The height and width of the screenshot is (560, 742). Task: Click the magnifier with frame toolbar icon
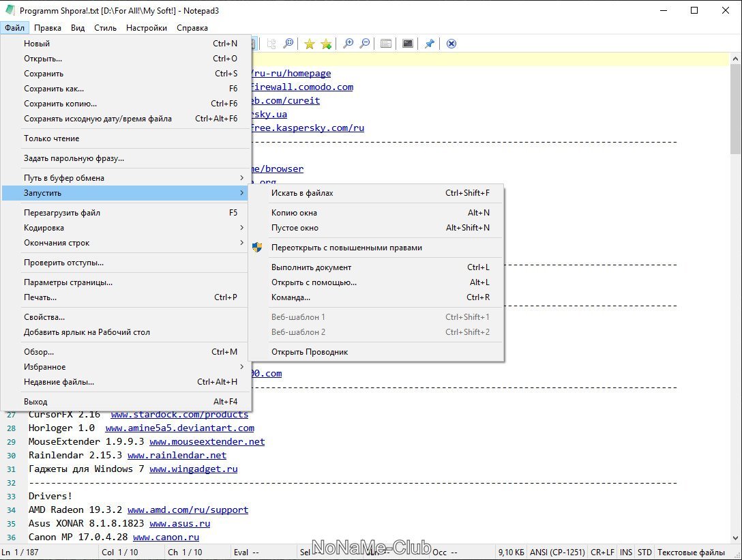point(288,44)
